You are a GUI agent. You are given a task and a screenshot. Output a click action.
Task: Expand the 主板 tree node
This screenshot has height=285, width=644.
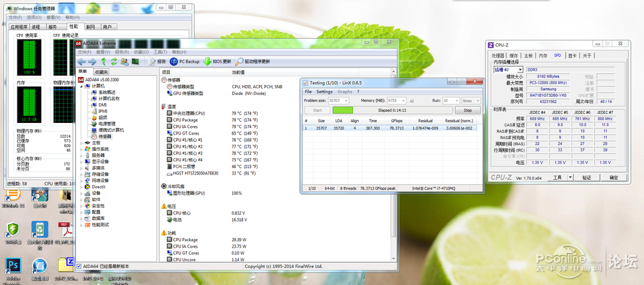tap(81, 143)
